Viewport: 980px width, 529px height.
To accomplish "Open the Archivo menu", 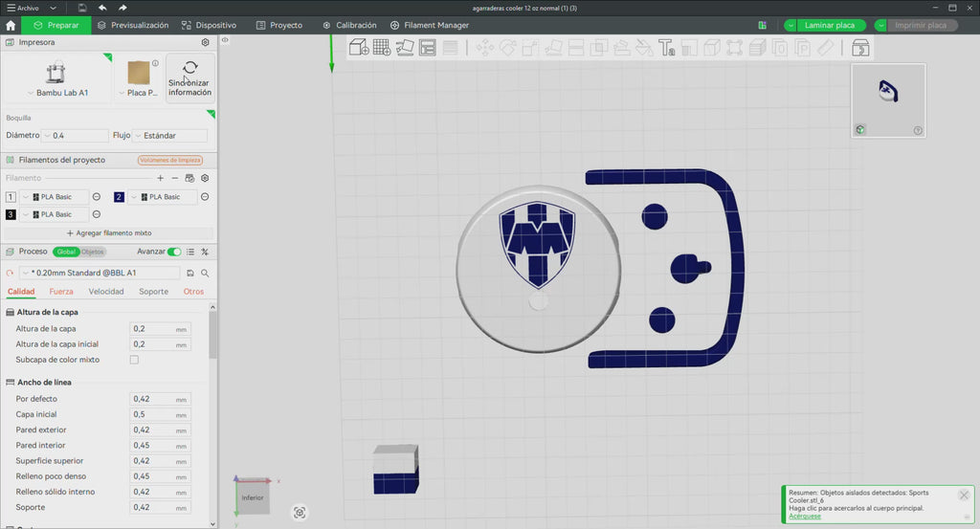I will [23, 8].
